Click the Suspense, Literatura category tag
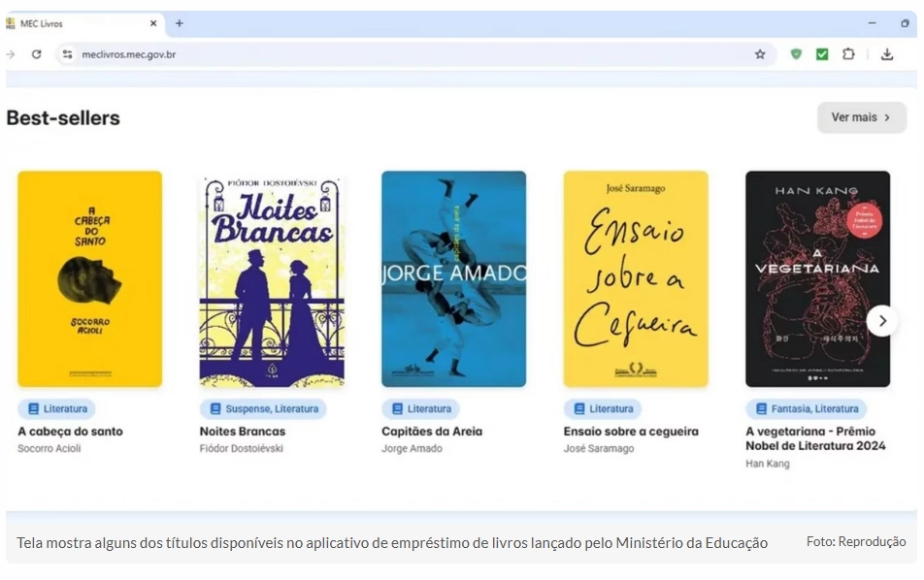This screenshot has width=924, height=580. pos(263,409)
